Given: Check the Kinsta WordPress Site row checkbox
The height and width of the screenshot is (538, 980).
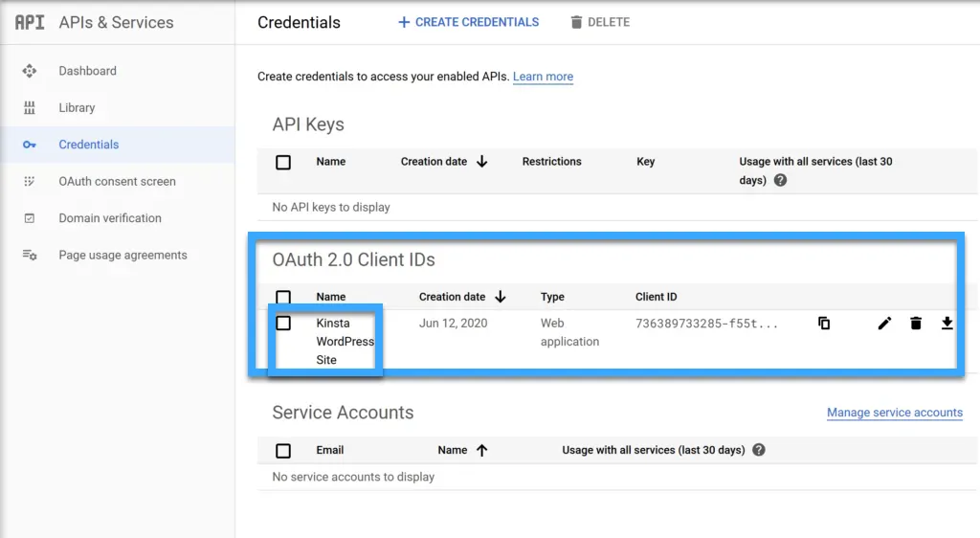Looking at the screenshot, I should tap(283, 323).
